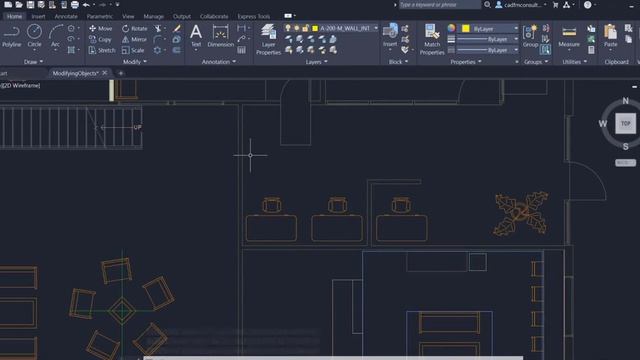
Task: Expand the Modify panel flyout
Action: [x=135, y=62]
